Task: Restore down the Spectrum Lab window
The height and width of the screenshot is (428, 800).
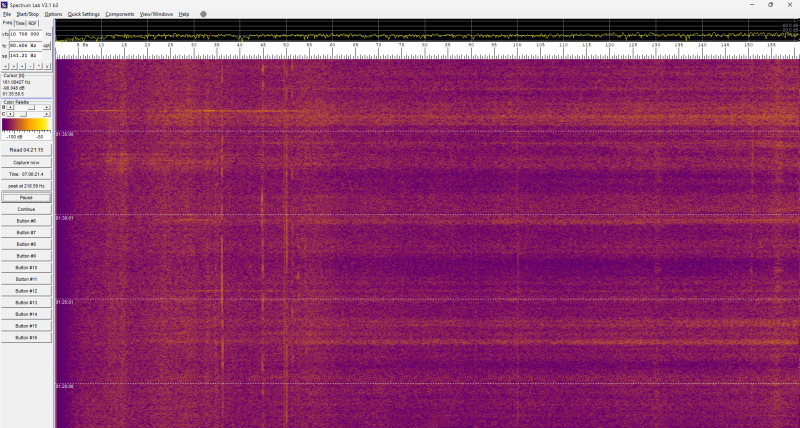Action: pyautogui.click(x=770, y=5)
